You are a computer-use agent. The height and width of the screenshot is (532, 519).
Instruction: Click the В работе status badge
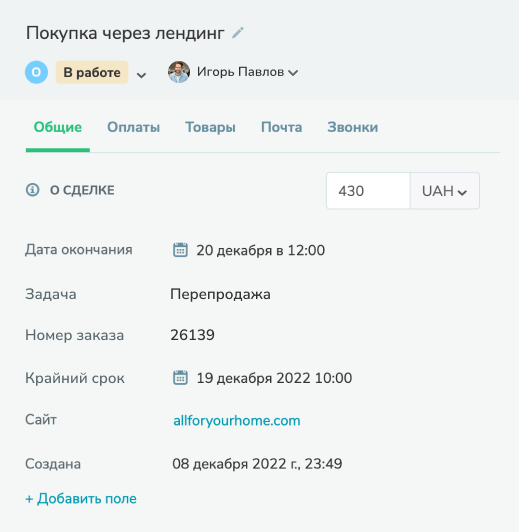(x=92, y=72)
